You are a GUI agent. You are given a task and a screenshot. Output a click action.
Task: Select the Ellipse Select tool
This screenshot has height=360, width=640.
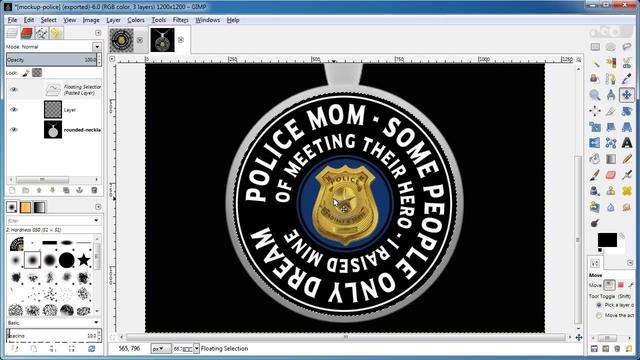[611, 47]
